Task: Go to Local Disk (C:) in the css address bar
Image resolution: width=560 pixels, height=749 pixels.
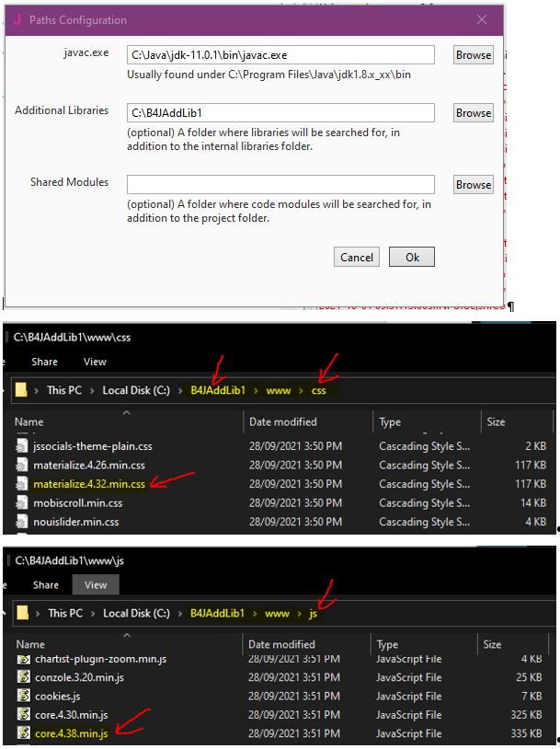Action: pyautogui.click(x=136, y=390)
